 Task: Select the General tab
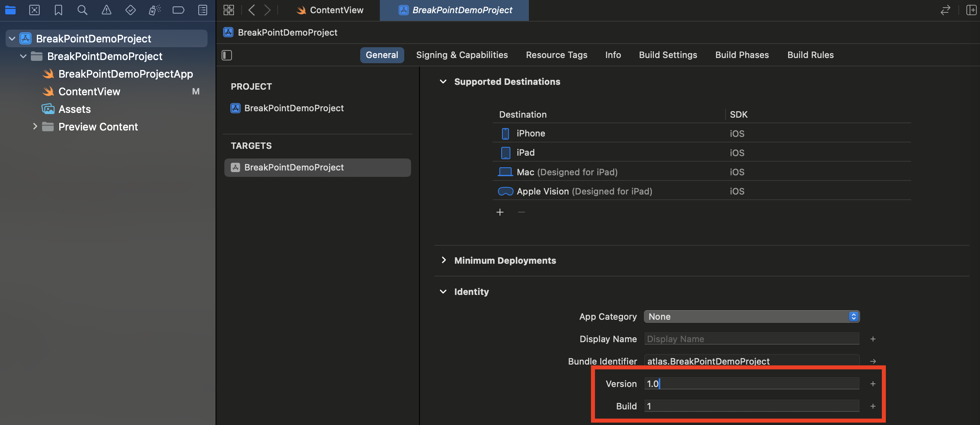pos(382,55)
